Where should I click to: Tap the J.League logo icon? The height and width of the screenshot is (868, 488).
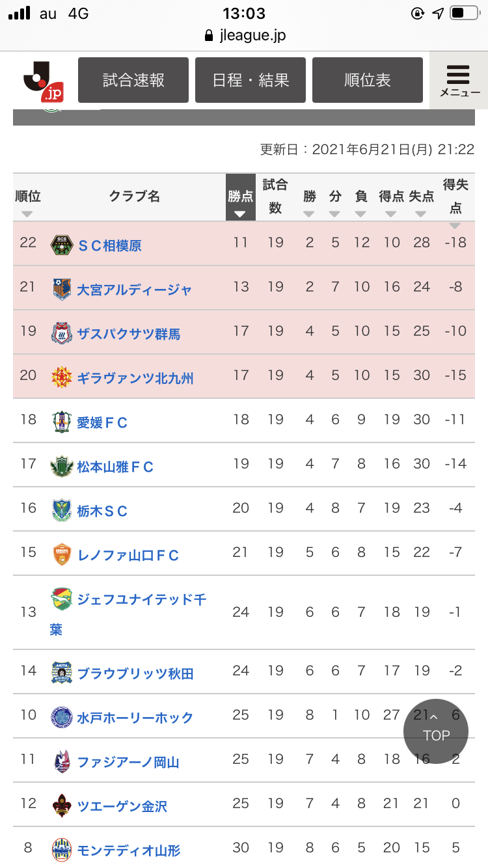tap(44, 82)
